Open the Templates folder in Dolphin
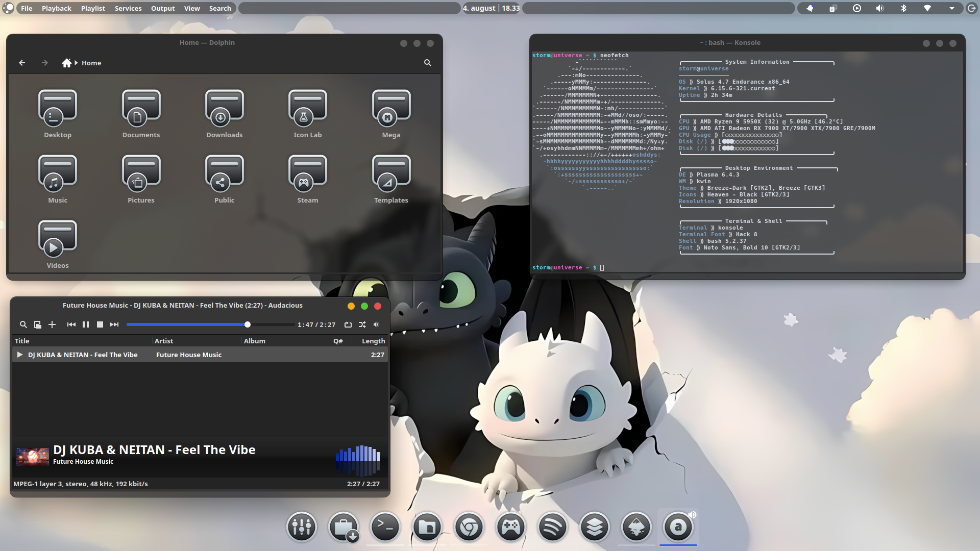The height and width of the screenshot is (551, 980). click(x=391, y=179)
